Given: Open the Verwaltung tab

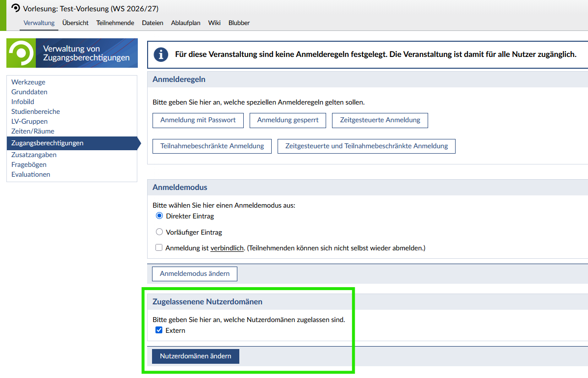Looking at the screenshot, I should [39, 23].
